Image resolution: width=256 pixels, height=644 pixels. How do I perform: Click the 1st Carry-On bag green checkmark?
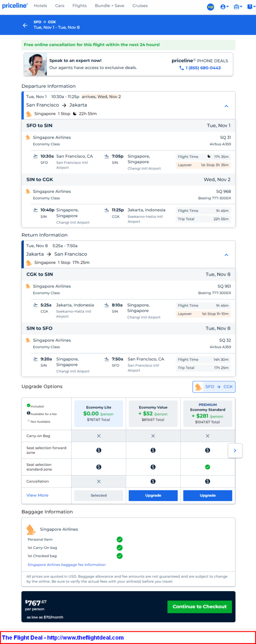(120, 548)
